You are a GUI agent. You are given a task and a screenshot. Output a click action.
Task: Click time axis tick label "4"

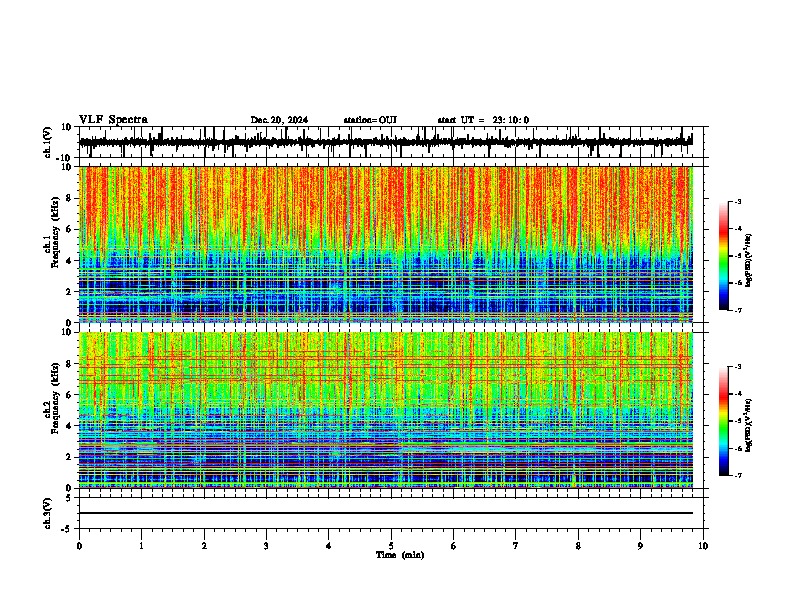click(x=329, y=546)
